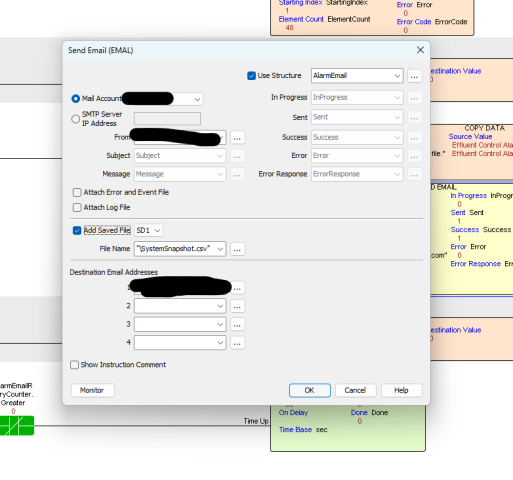Click browse button next to From field
Image resolution: width=513 pixels, height=480 pixels.
tap(237, 138)
